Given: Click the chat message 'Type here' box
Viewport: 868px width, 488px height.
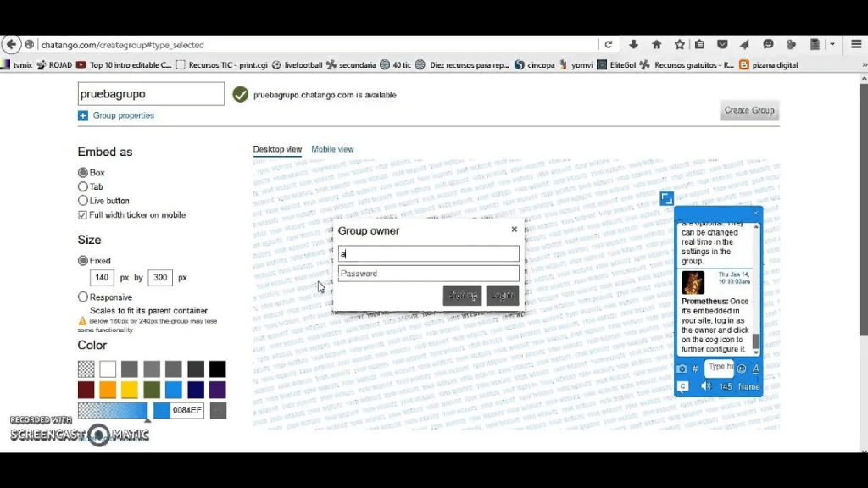Looking at the screenshot, I should [719, 368].
